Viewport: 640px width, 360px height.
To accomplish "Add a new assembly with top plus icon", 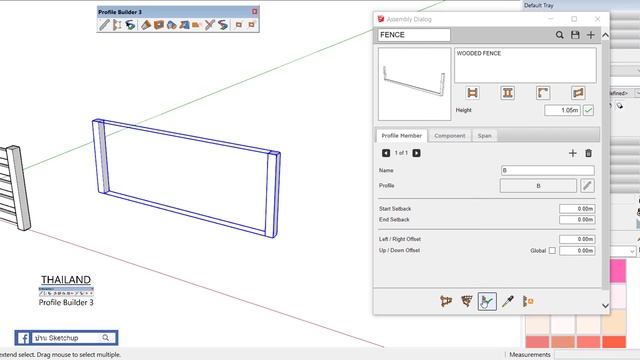I will pyautogui.click(x=591, y=35).
